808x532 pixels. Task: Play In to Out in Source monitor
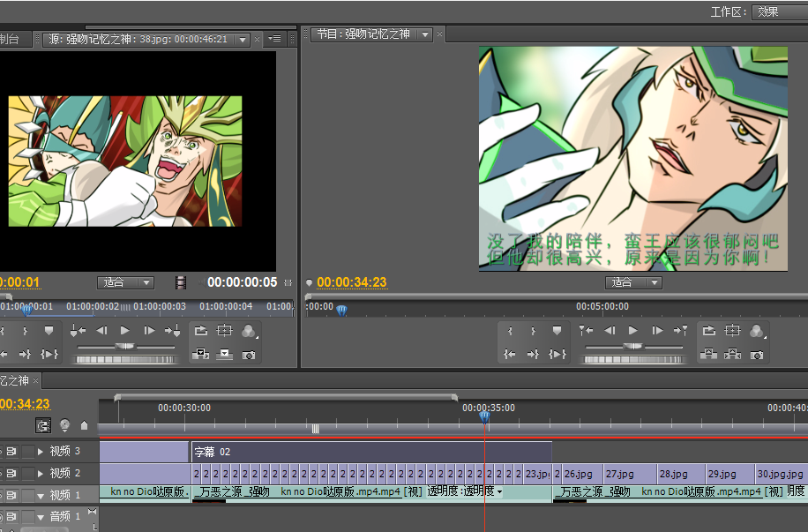coord(49,354)
